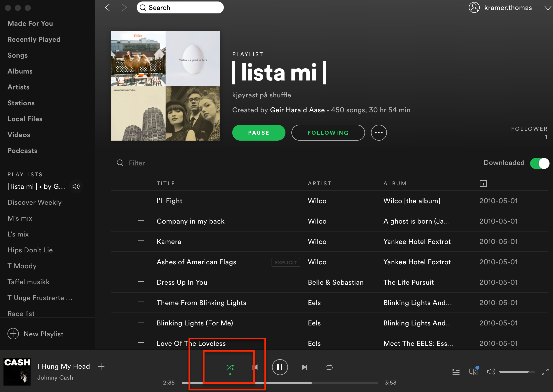Open Wilco [the album] album link
553x392 pixels.
412,201
